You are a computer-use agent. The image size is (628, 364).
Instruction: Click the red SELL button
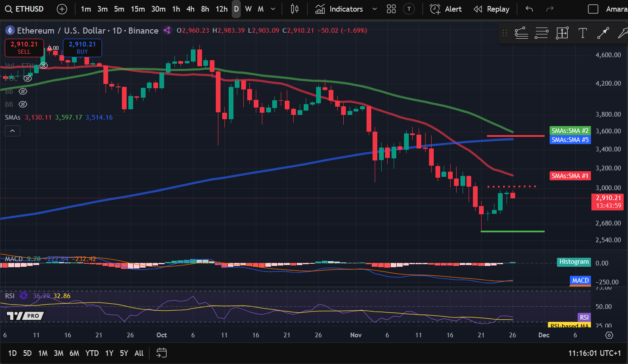click(x=24, y=48)
